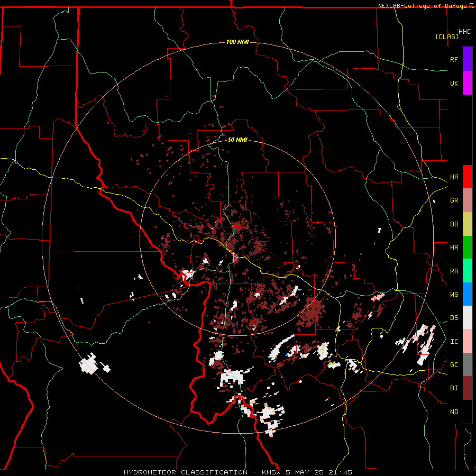Select the GR legend color block
Image resolution: width=476 pixels, height=476 pixels.
point(467,200)
